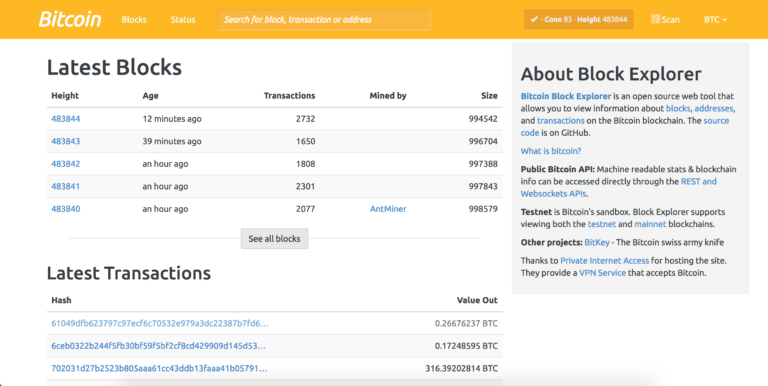Open the QR Scan option
The image size is (768, 386).
point(665,20)
